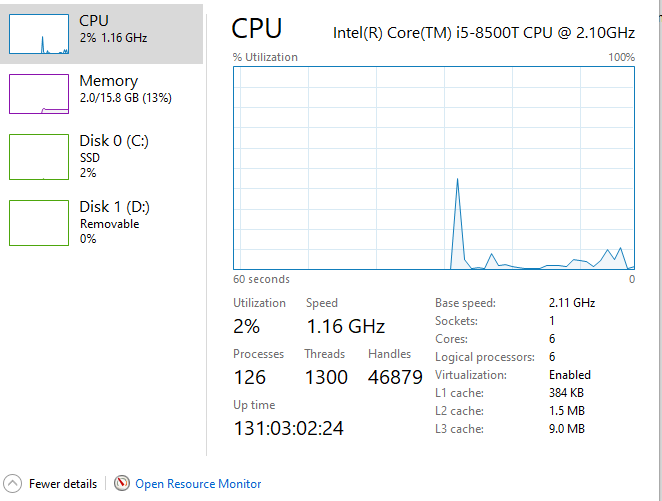
Task: Click the 1.16 GHz Speed value
Action: point(345,326)
